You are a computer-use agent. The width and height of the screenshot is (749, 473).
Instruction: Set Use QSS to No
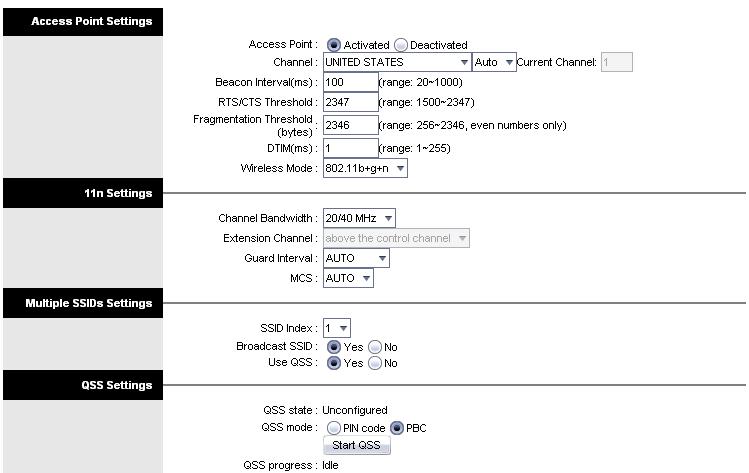coord(375,363)
